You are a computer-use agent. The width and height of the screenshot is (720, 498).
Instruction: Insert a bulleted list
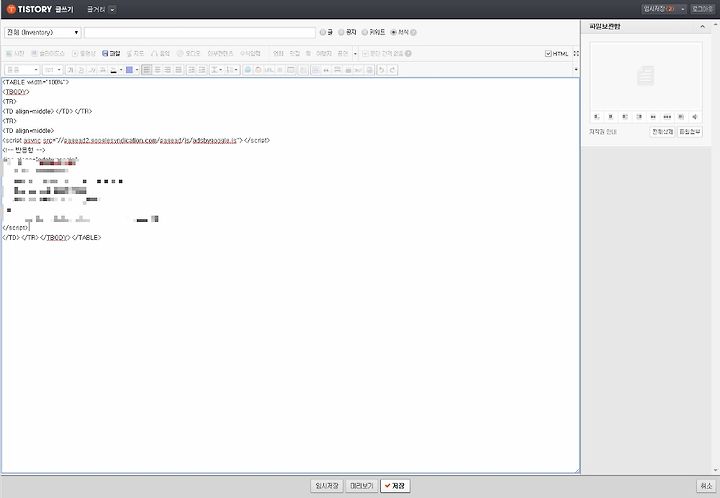coord(202,70)
